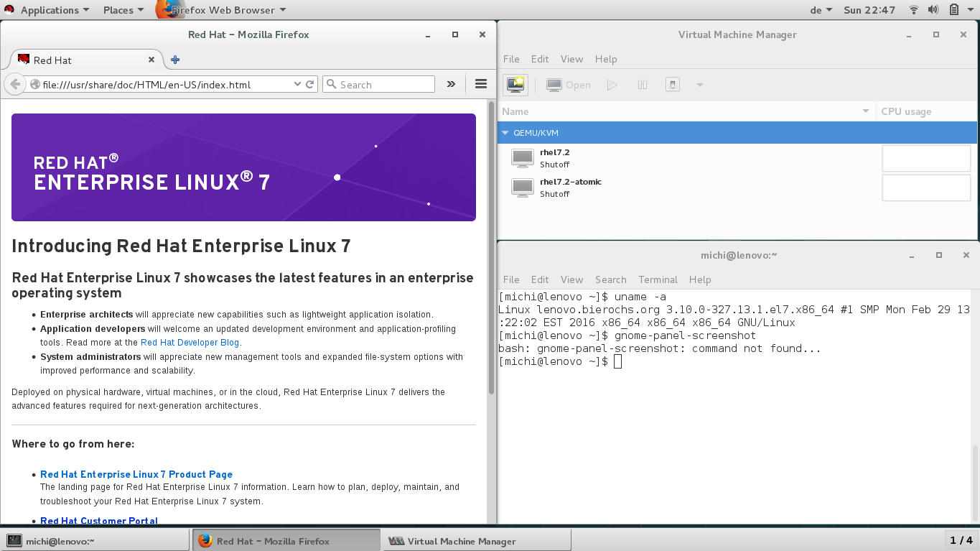The height and width of the screenshot is (551, 980).
Task: Open the Red Hat Customer Portal link
Action: pyautogui.click(x=99, y=521)
